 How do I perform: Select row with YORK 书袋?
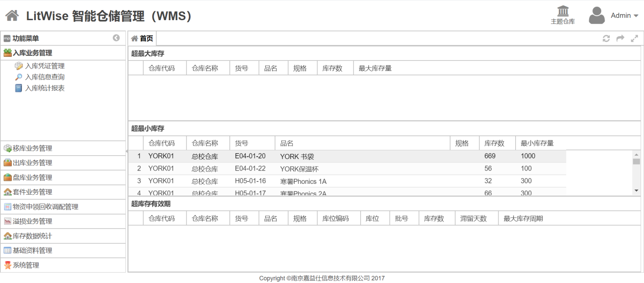[x=347, y=156]
